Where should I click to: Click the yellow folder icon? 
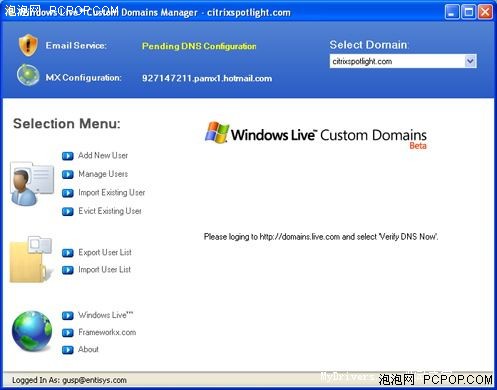click(31, 259)
